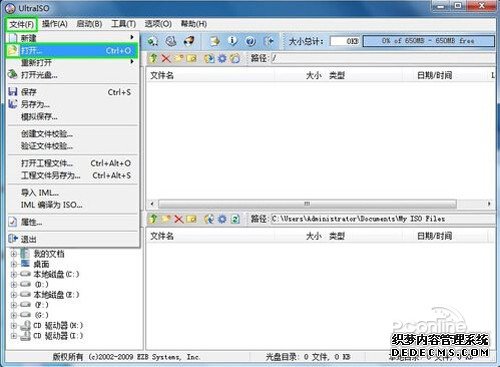
Task: Select 打开光盘... menu entry
Action: pos(72,75)
